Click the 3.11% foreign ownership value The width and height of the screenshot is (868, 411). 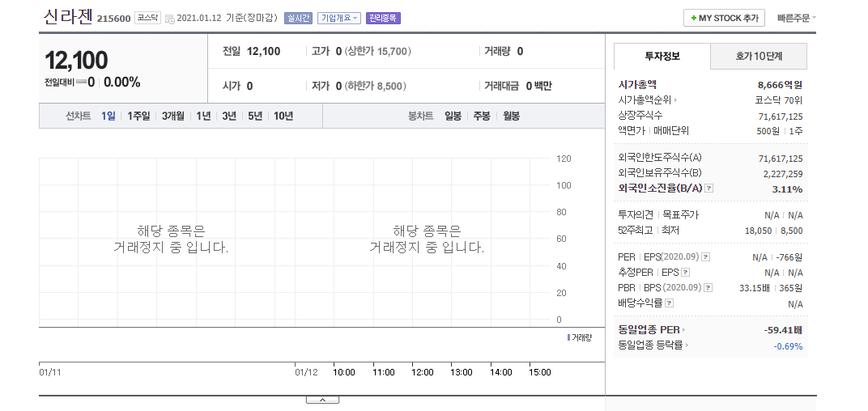[787, 189]
